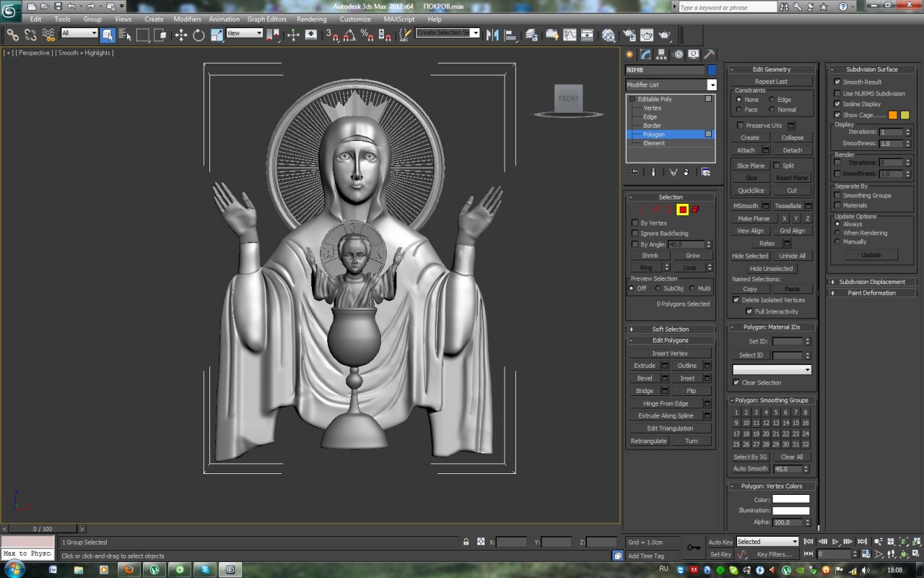
Task: Click the Unlink Selection icon
Action: 30,35
